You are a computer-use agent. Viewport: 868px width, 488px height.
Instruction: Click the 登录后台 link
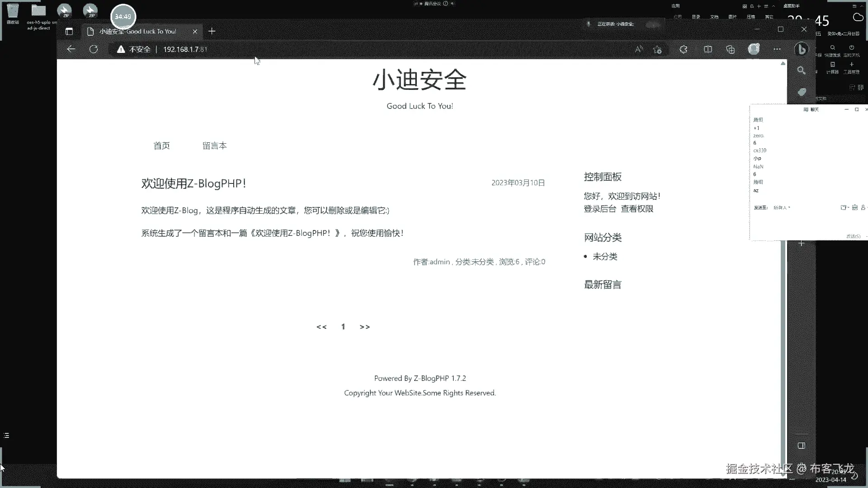(599, 209)
